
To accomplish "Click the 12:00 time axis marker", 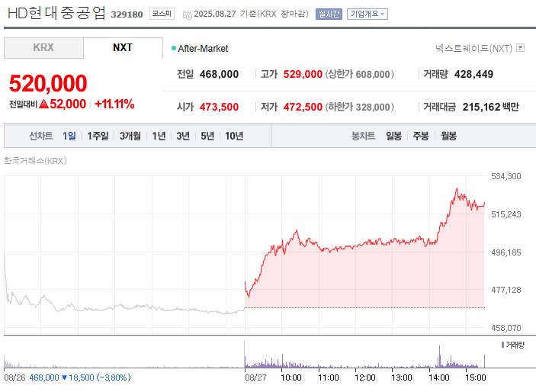I will (x=364, y=378).
